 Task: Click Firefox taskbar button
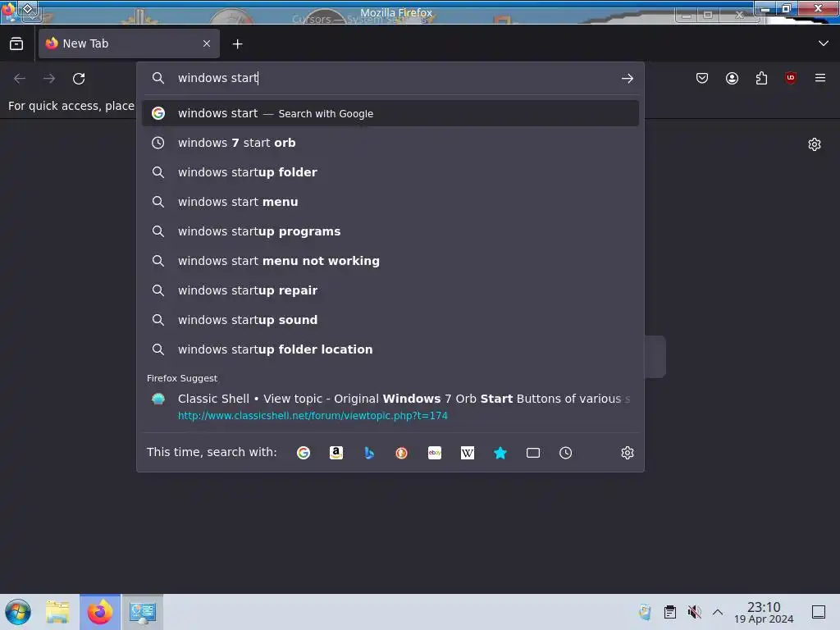100,612
